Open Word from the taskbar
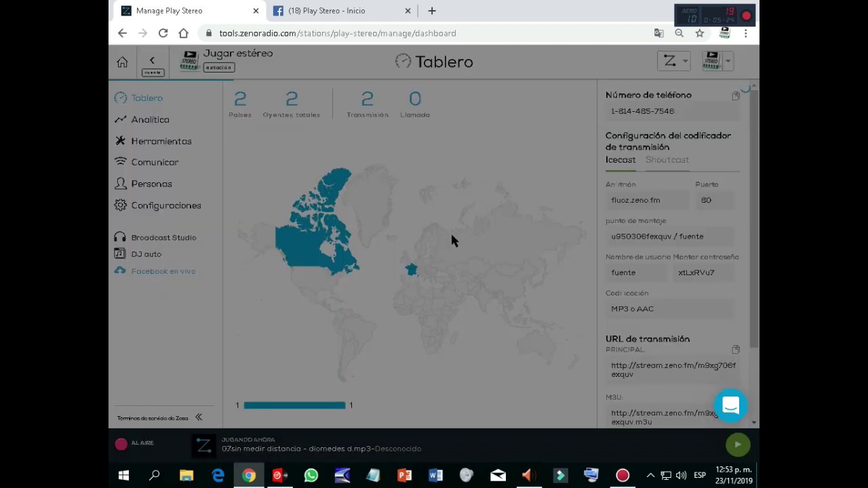This screenshot has height=488, width=868. [435, 476]
